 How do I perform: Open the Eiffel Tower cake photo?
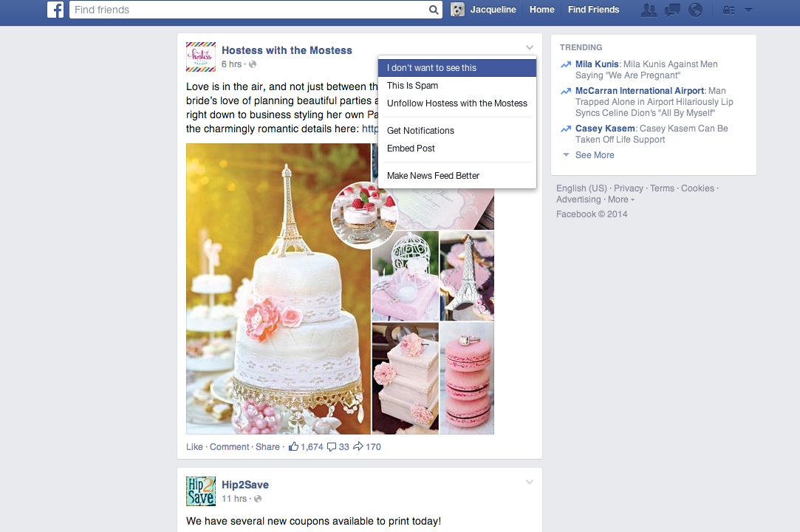coord(278,296)
